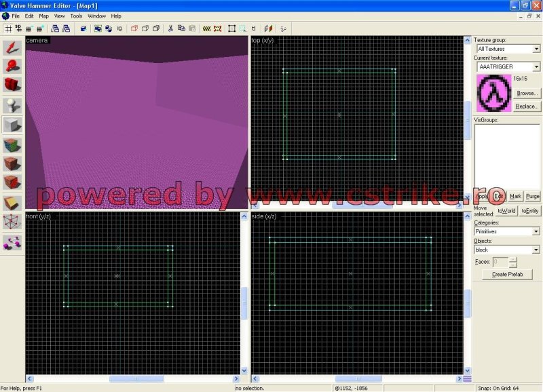Toggle the 2D grid display button
This screenshot has width=543, height=392.
[8, 28]
